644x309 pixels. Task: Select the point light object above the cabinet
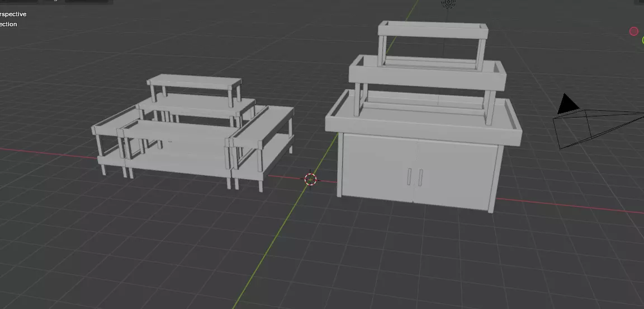click(x=448, y=4)
